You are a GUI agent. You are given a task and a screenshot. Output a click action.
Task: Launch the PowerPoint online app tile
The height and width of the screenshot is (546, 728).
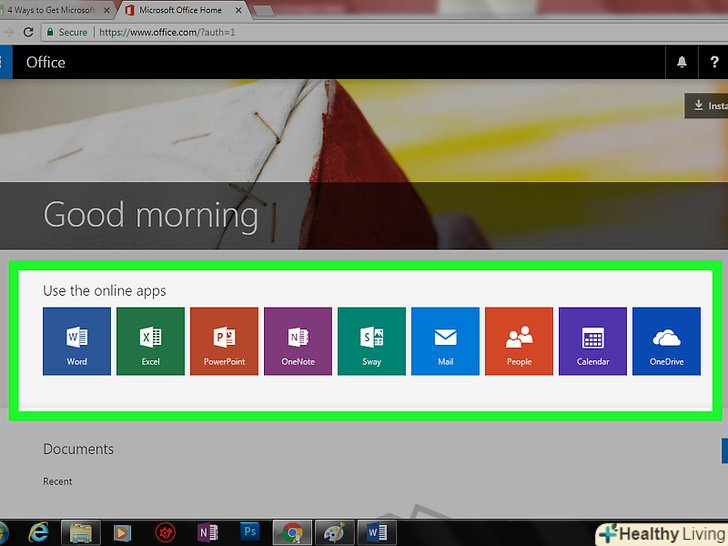pyautogui.click(x=224, y=341)
